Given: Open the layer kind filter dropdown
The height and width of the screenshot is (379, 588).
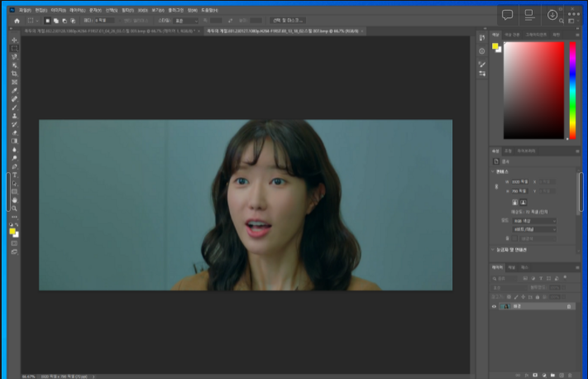Looking at the screenshot, I should [x=504, y=278].
